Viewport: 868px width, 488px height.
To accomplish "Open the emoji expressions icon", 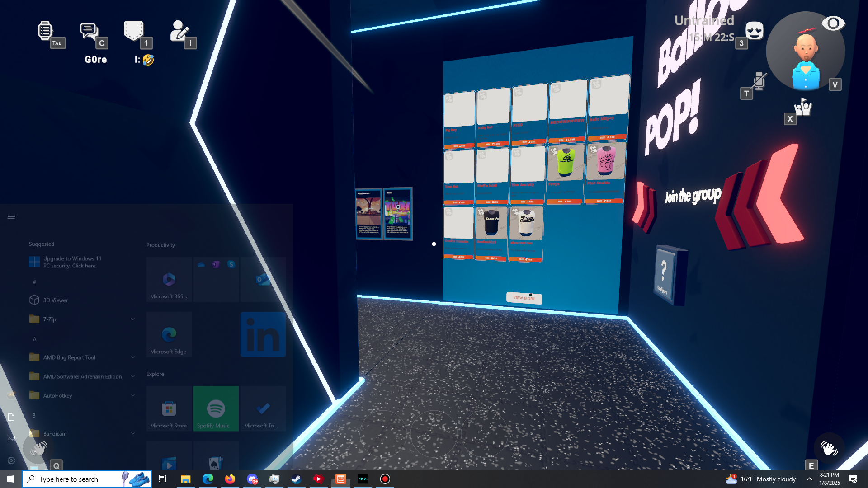I will pos(754,31).
